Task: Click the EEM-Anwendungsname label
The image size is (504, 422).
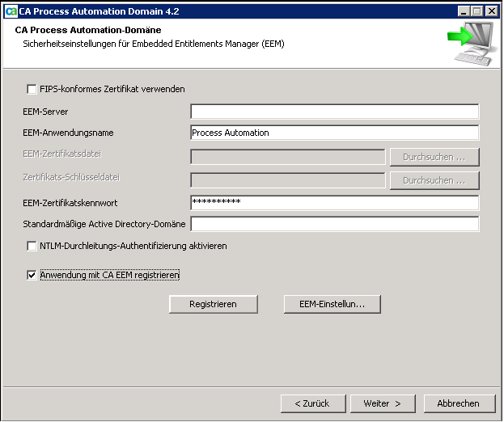Action: pyautogui.click(x=68, y=133)
